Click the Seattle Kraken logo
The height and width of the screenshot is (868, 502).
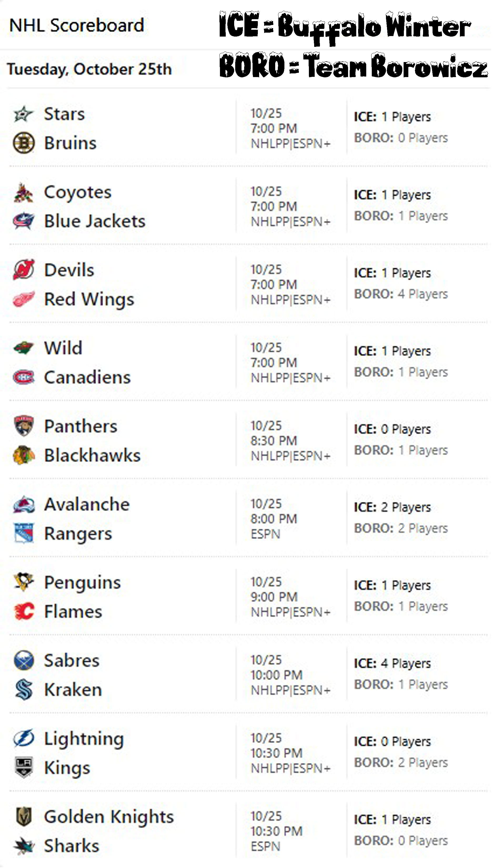(23, 690)
